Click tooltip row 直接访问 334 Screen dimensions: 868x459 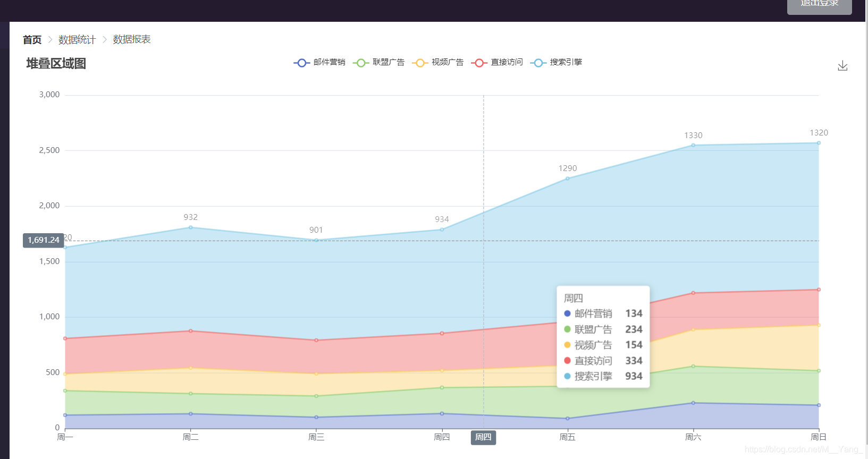[x=603, y=361]
